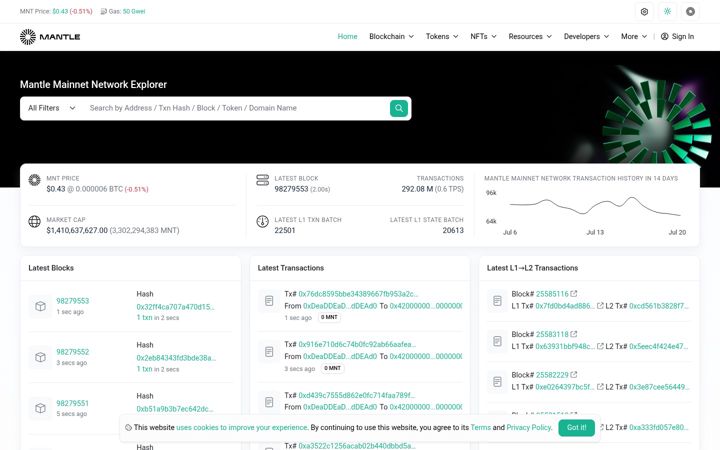Click the L1 txn batch clock icon

(263, 221)
